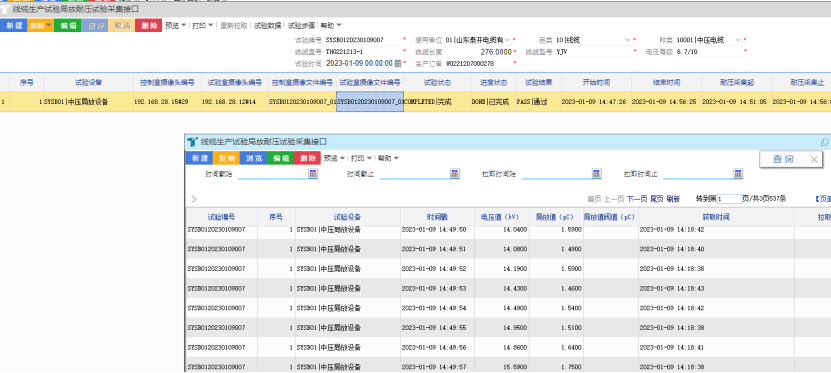This screenshot has height=373, width=831.
Task: Select row with timestamp 14:49:54
Action: coord(508,308)
